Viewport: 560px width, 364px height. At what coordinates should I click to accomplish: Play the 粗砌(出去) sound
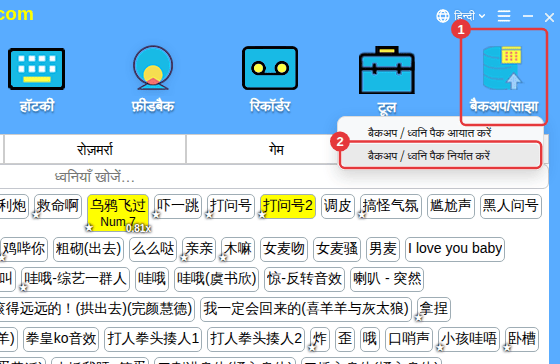88,249
